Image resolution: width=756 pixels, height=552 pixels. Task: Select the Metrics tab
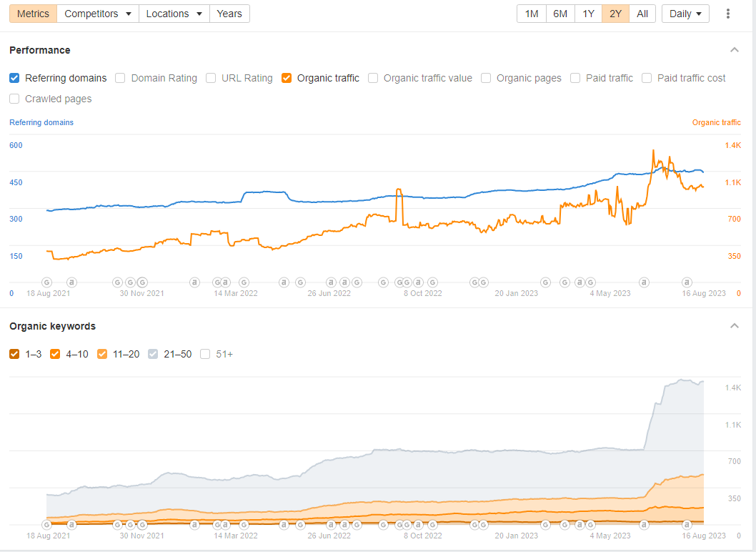point(34,14)
